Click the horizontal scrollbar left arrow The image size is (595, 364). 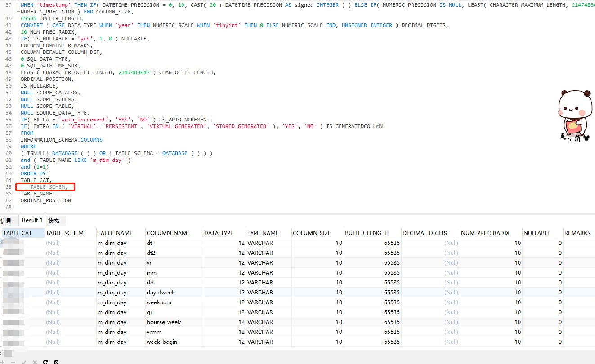coord(1,353)
